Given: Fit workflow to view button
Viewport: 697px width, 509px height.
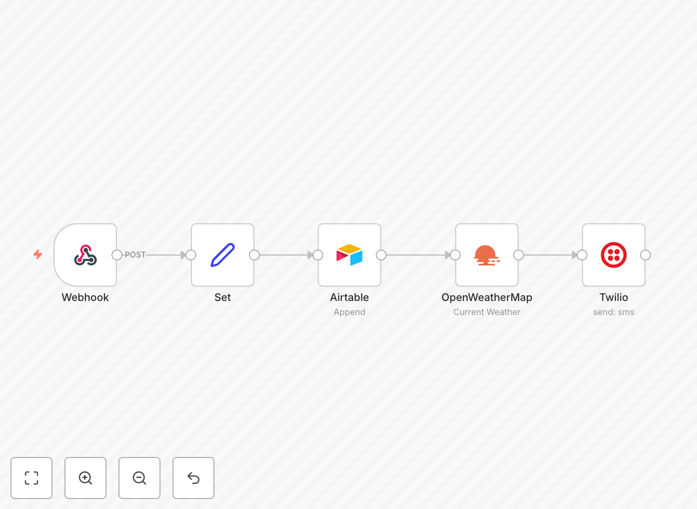Looking at the screenshot, I should [x=32, y=478].
